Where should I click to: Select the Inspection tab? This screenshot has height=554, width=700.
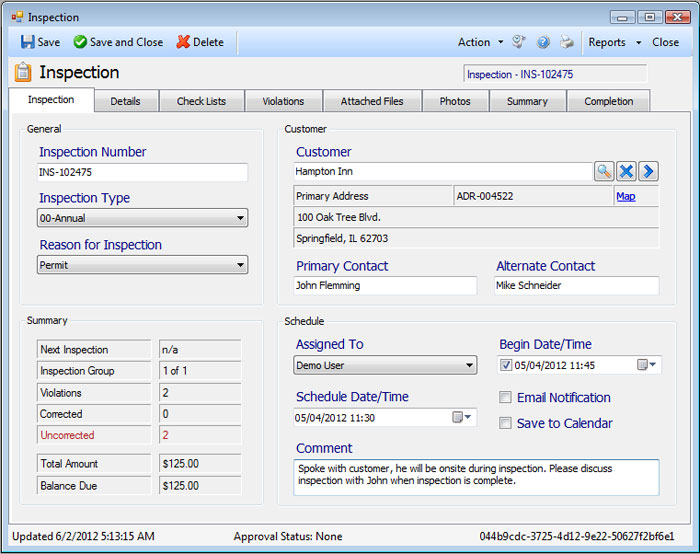click(x=51, y=100)
